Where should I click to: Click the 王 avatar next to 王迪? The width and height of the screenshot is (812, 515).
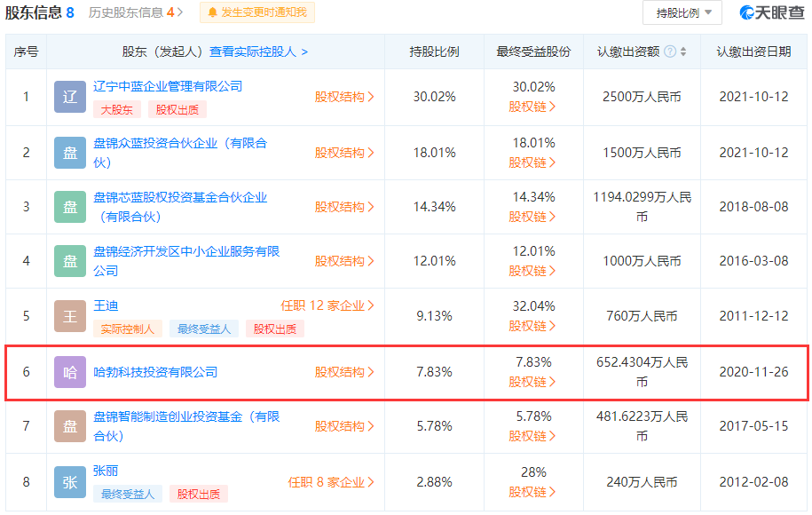click(x=69, y=315)
